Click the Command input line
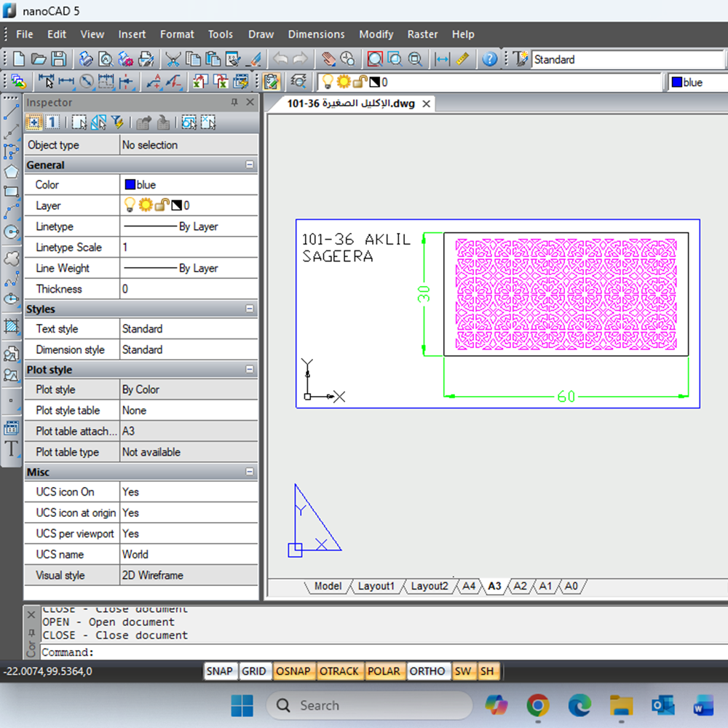 (364, 652)
